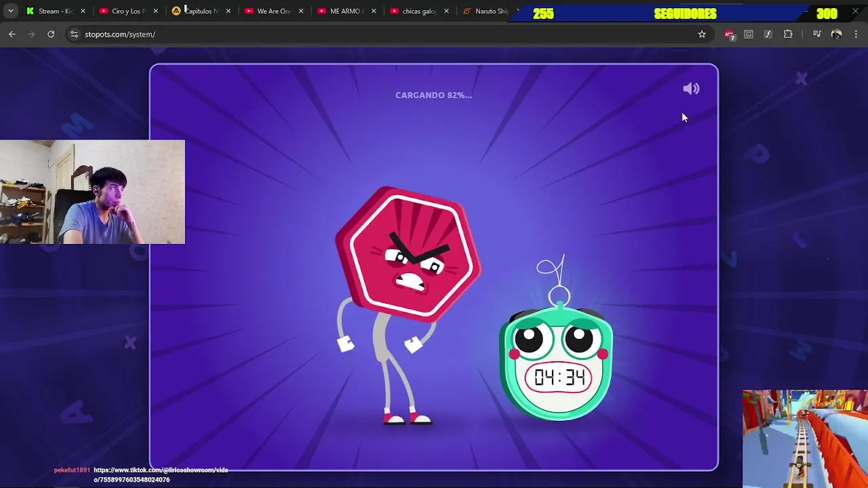Click the CARGANDO 82% loading text
Image resolution: width=868 pixels, height=488 pixels.
click(x=433, y=95)
